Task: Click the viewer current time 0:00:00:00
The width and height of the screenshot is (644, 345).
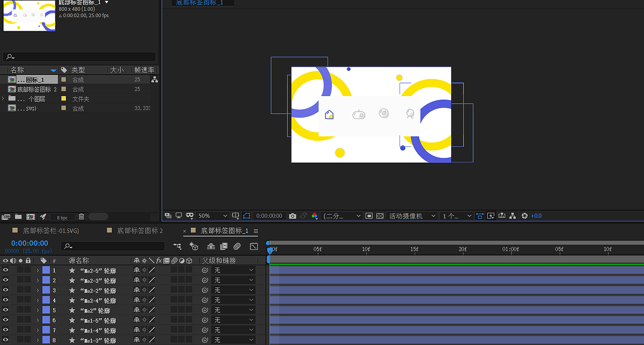Action: click(269, 216)
